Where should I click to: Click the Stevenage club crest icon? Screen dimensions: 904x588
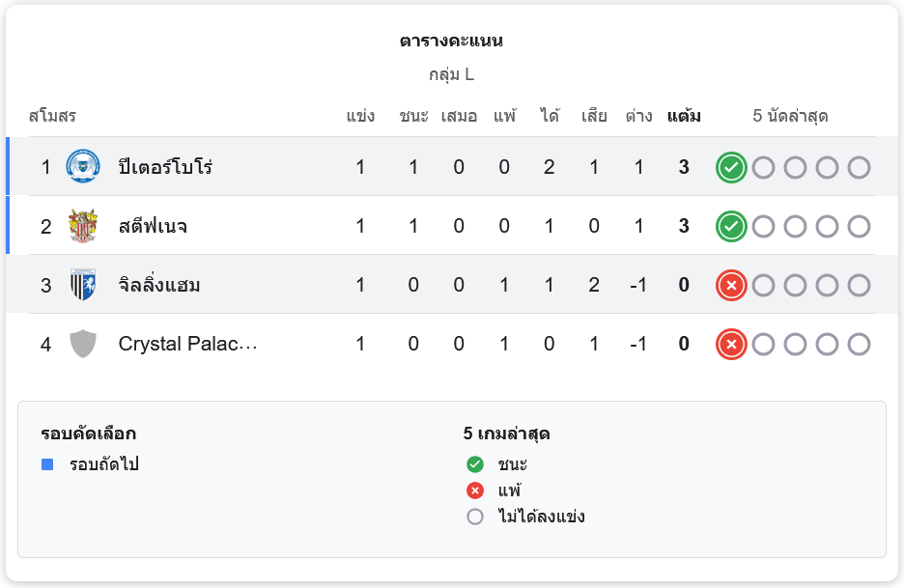click(x=83, y=226)
